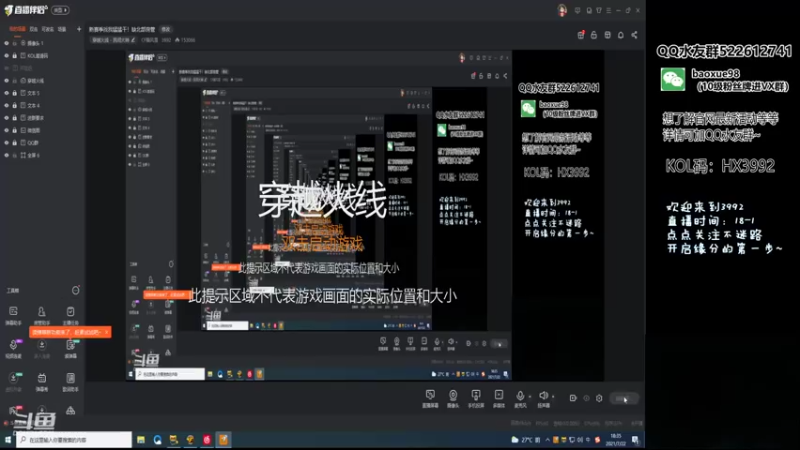Screen dimensions: 800x450
Task: Open the mode dropdown beside 直播伴侣 logo
Action: [60, 10]
